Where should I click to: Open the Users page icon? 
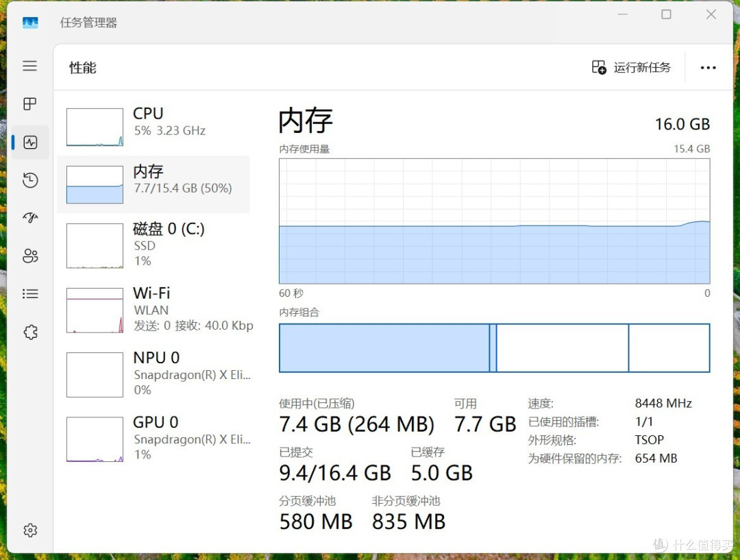30,256
